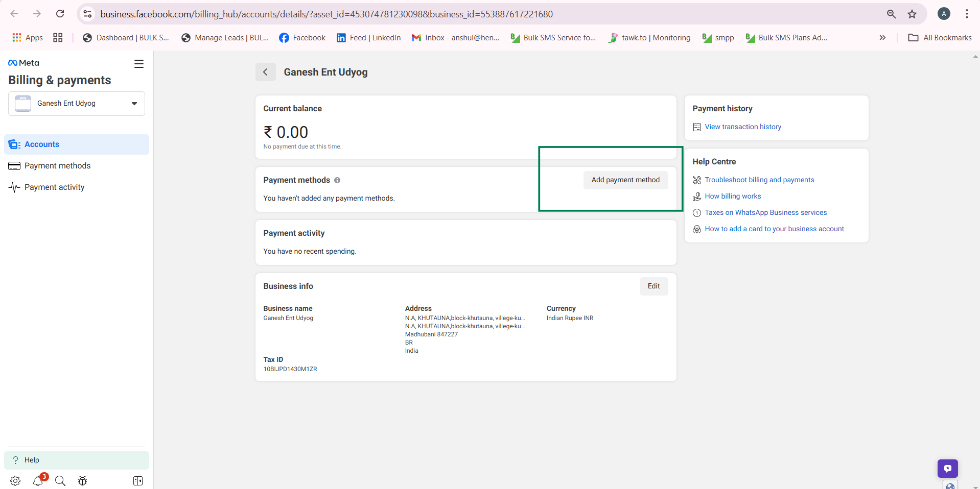Open the Apps bookmark
The height and width of the screenshot is (489, 980).
click(x=28, y=37)
